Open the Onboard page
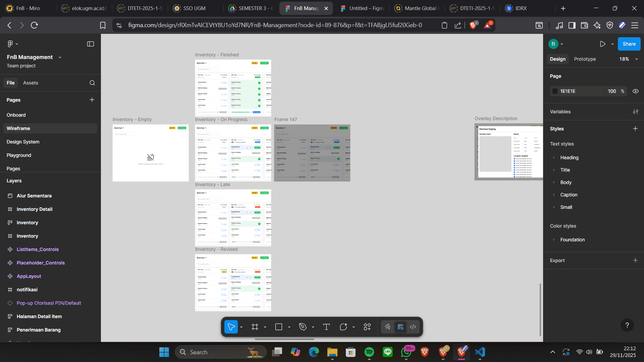 click(x=50, y=115)
